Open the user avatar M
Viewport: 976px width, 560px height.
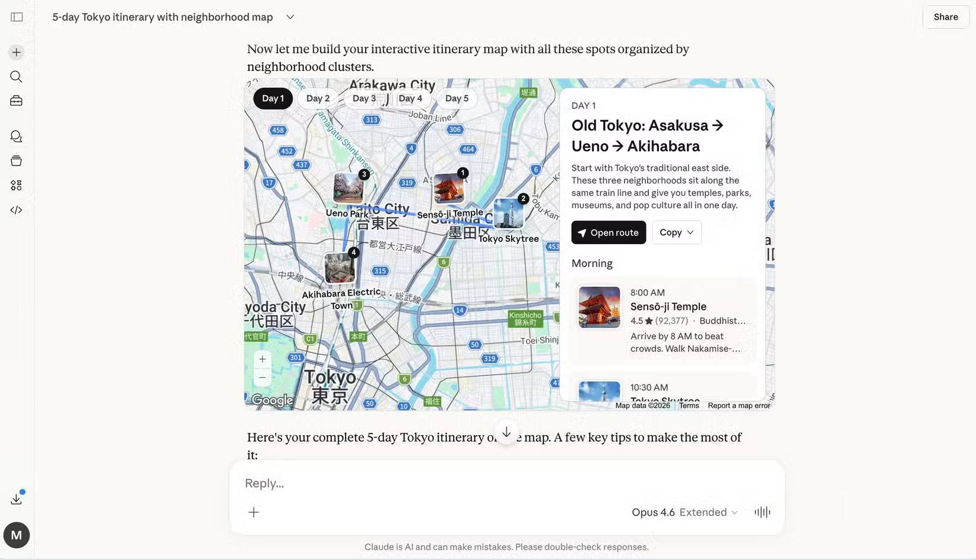coord(17,535)
